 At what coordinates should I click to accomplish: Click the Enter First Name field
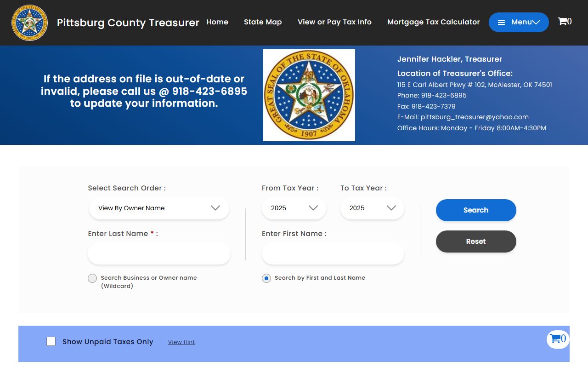click(x=333, y=253)
